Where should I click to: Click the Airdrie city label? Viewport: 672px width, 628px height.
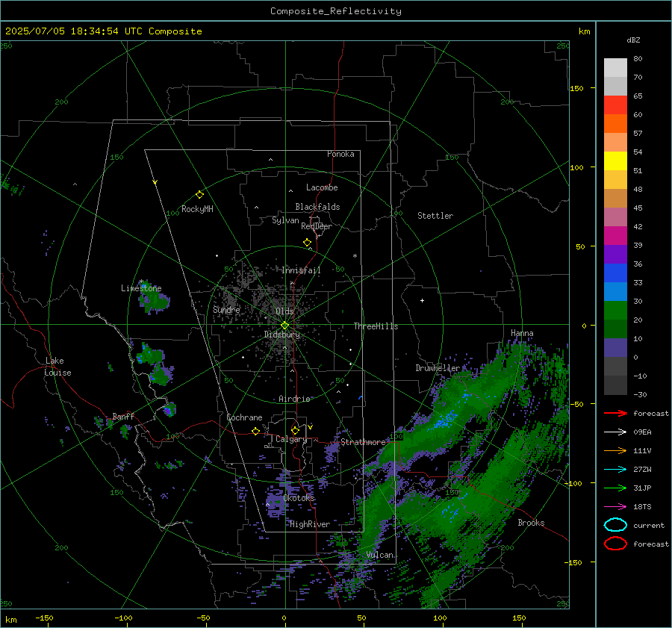tap(294, 399)
